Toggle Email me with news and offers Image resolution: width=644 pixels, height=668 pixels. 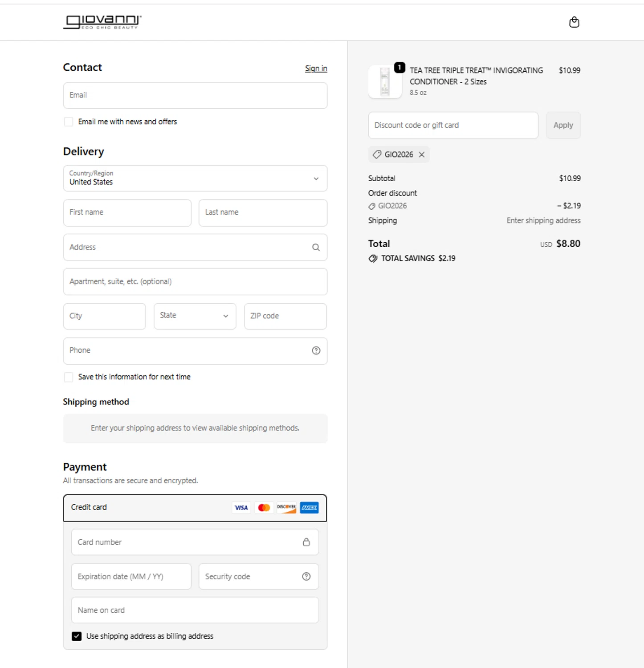pos(69,122)
